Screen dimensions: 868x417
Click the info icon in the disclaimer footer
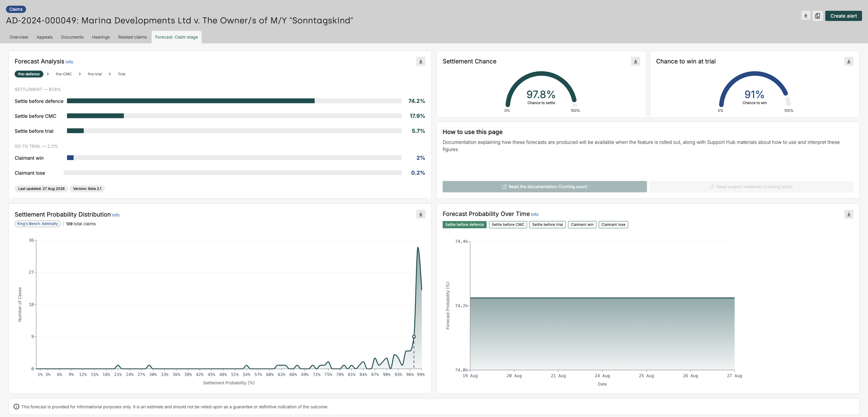[x=16, y=407]
